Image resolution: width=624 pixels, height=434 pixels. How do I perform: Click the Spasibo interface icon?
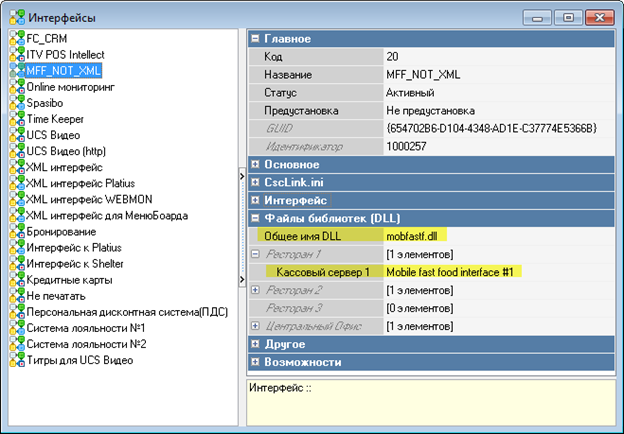[x=16, y=103]
